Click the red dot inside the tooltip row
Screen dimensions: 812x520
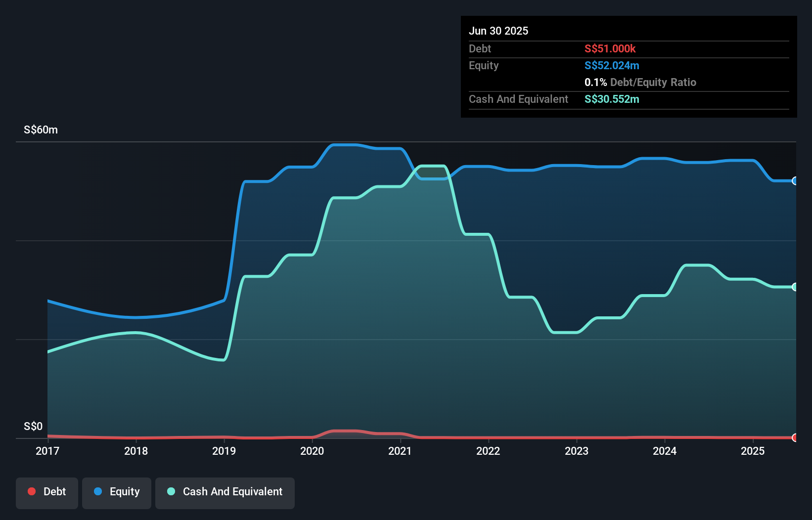pyautogui.click(x=610, y=48)
